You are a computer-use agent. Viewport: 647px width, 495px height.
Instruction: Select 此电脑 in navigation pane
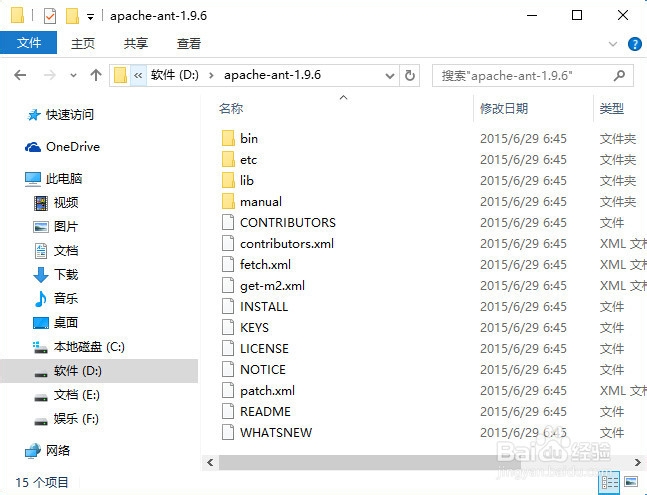tap(53, 179)
